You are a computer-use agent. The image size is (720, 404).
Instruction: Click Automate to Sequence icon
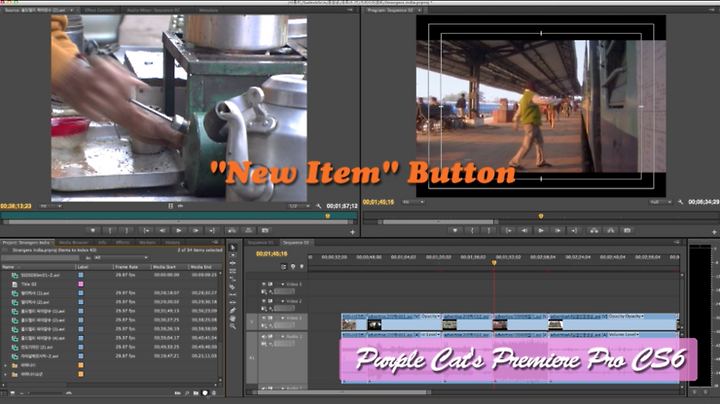(x=178, y=393)
